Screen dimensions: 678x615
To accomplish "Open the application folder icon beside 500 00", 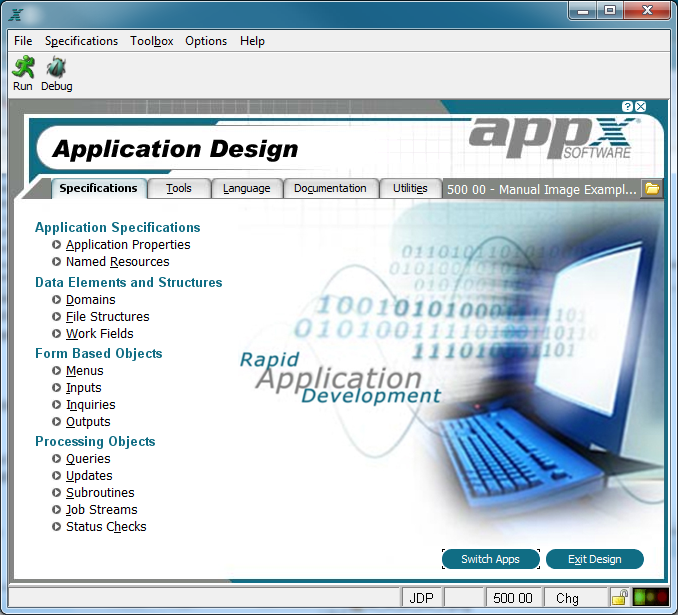I will (652, 189).
